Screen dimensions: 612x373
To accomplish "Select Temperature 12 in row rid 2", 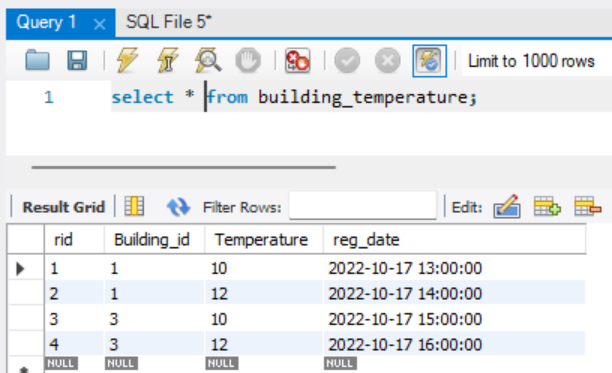I will (x=264, y=293).
